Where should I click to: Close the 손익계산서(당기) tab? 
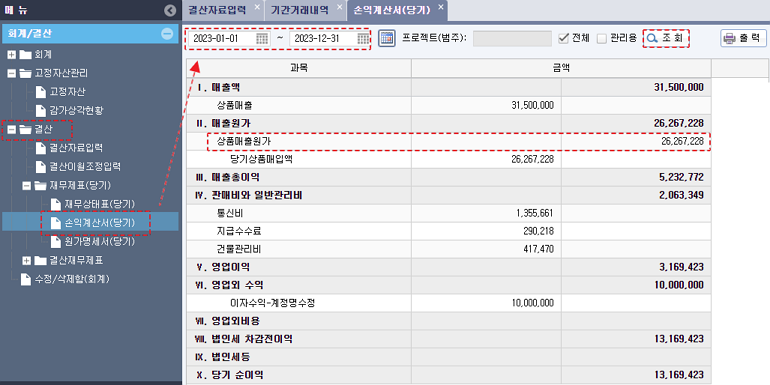point(440,7)
